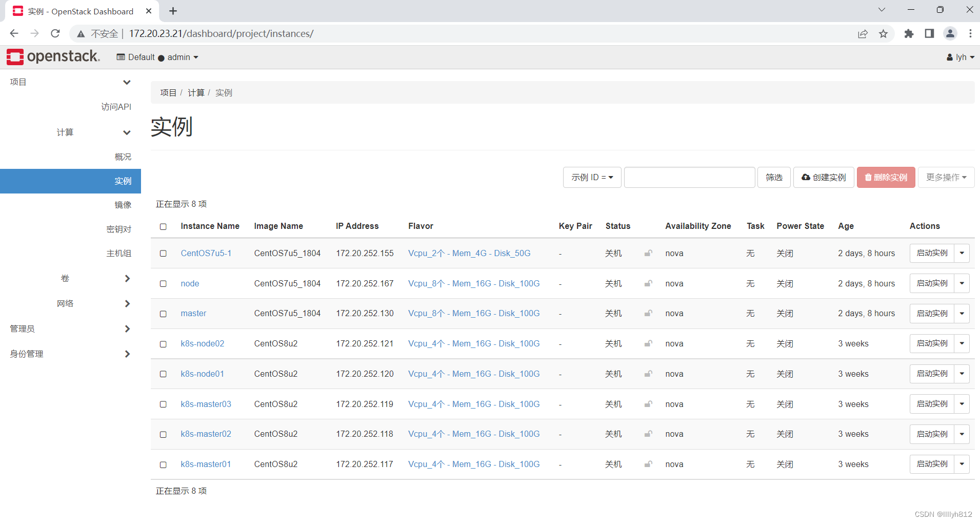Click the lock icon in k8s-master02 row
Viewport: 980px width, 523px height.
(x=648, y=434)
